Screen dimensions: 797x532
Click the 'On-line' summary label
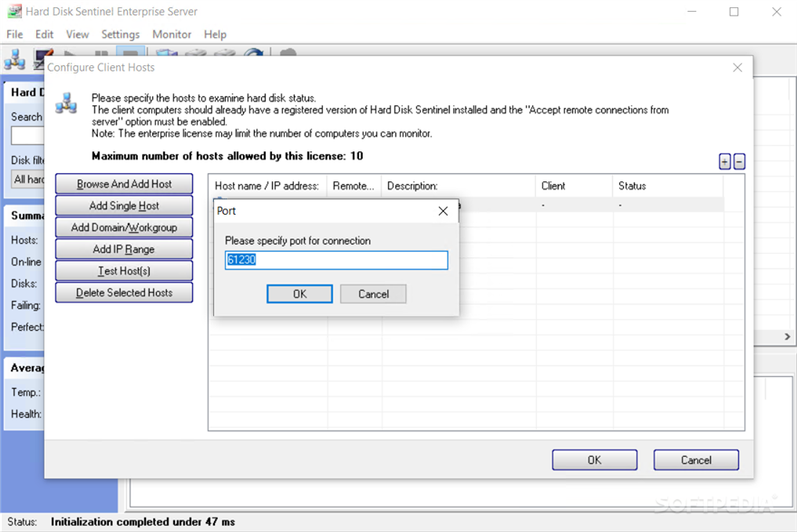[x=26, y=262]
